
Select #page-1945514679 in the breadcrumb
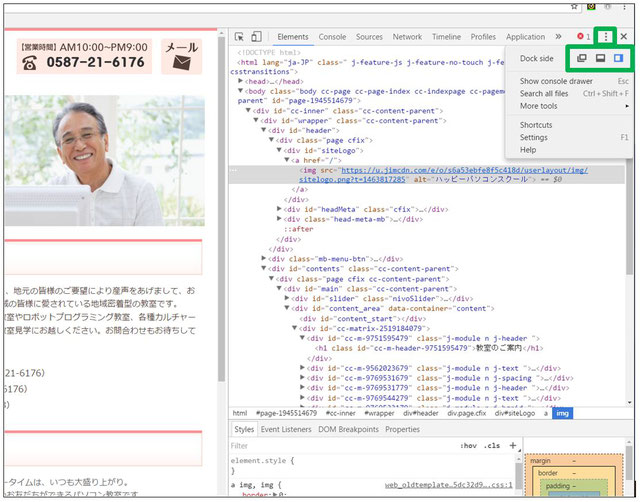click(286, 413)
